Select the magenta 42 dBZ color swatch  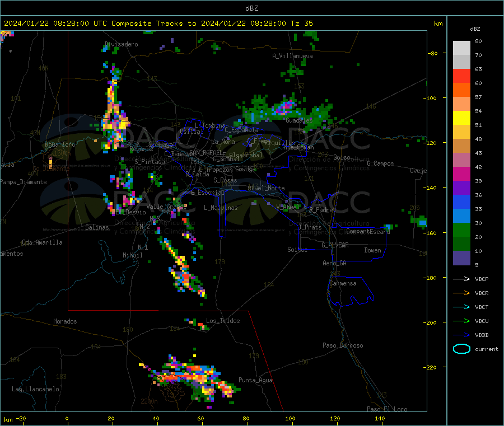461,174
